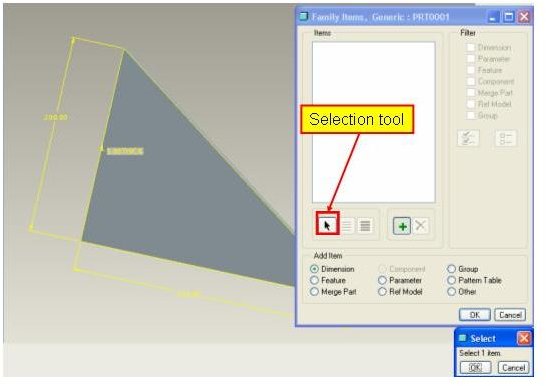Cancel the Select 1 item dialog
Screen dimensions: 546x386
[x=514, y=368]
